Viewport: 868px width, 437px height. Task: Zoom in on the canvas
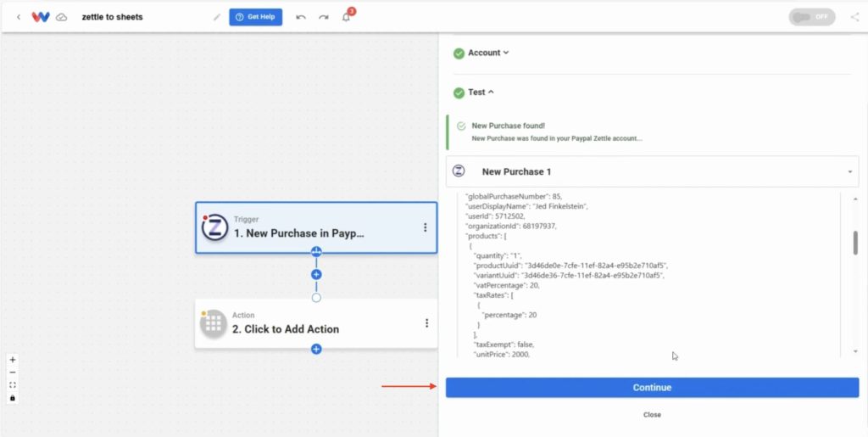pos(13,360)
